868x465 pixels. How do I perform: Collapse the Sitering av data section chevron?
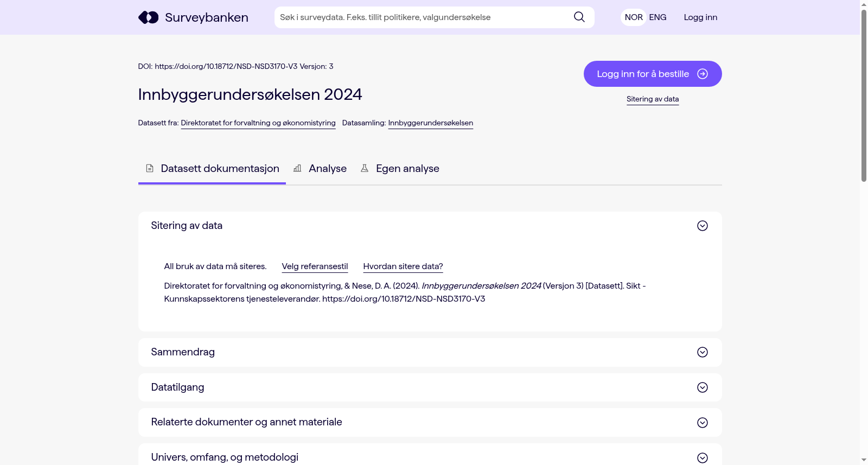pyautogui.click(x=703, y=226)
